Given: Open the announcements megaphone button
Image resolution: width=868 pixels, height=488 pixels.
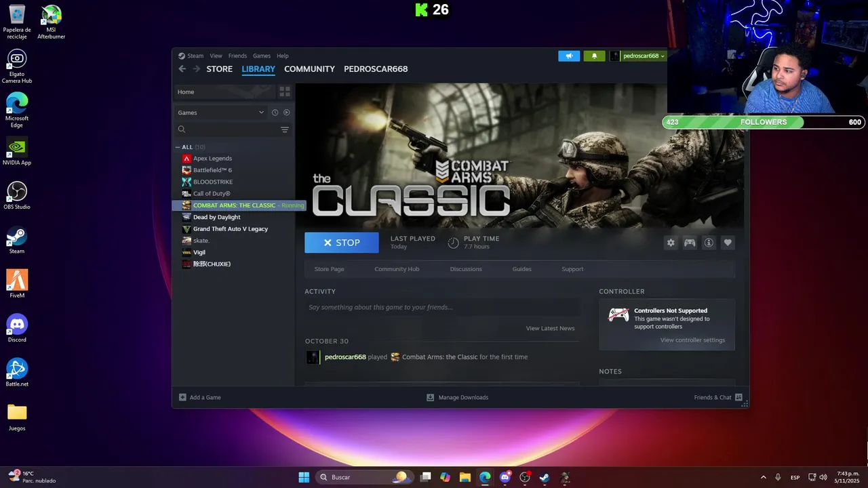Looking at the screenshot, I should (569, 56).
